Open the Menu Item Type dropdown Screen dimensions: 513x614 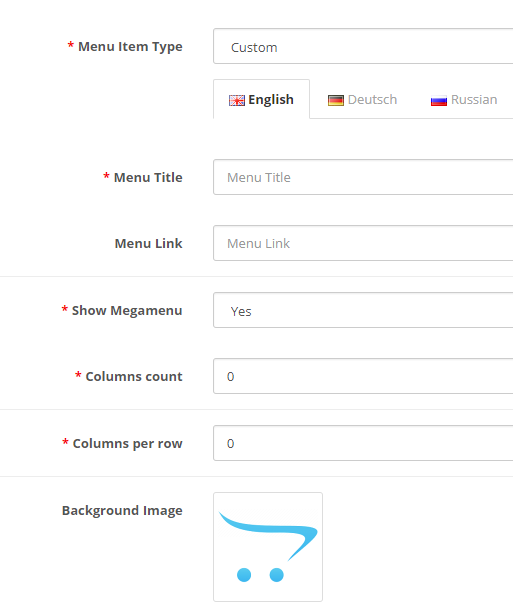363,46
